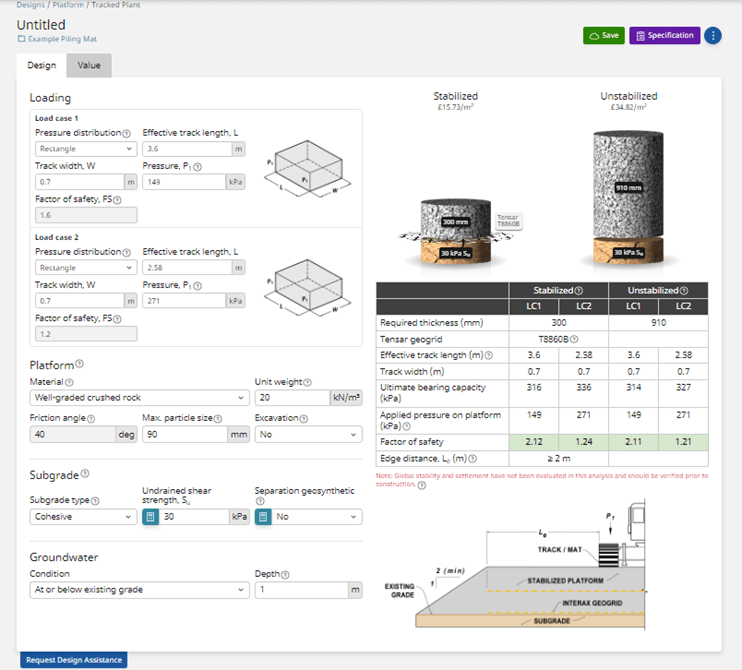Click the calculator icon beside separation geosynthetic
This screenshot has height=670, width=742.
click(x=264, y=517)
